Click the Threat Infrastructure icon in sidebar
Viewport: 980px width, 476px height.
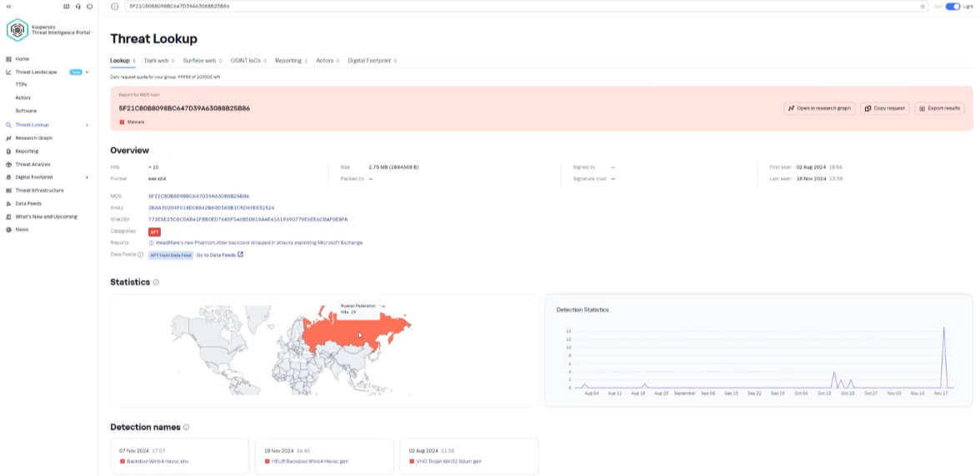(8, 190)
